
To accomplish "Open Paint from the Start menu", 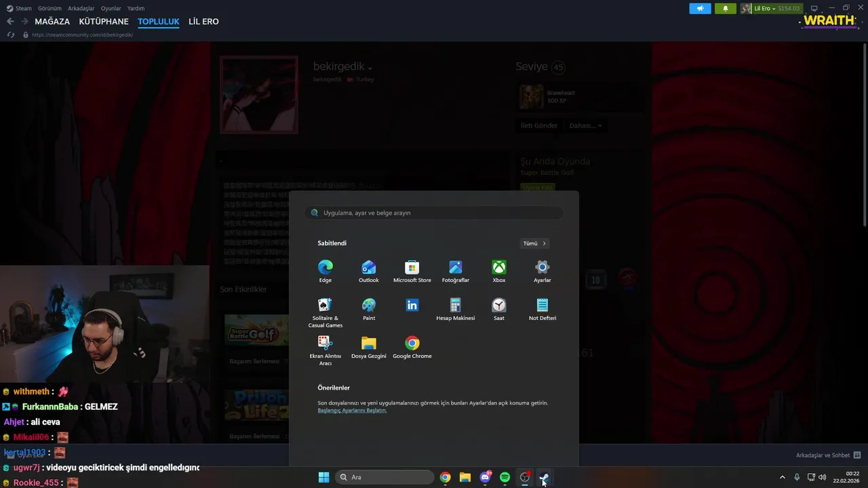I will click(x=369, y=309).
